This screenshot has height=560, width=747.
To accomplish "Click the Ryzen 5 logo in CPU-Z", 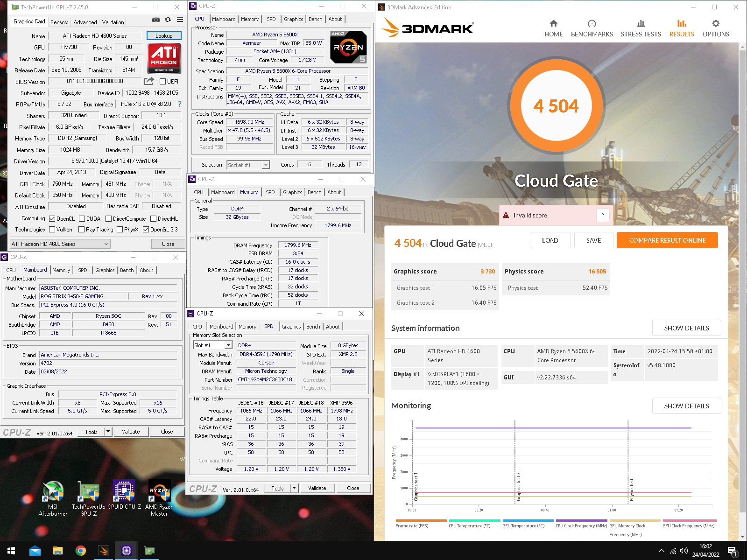I will pos(348,47).
